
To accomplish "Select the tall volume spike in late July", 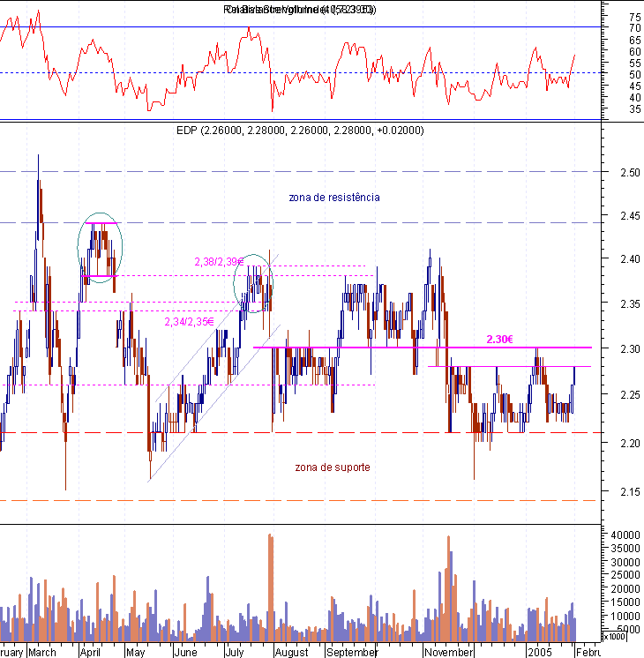I will pos(270,587).
